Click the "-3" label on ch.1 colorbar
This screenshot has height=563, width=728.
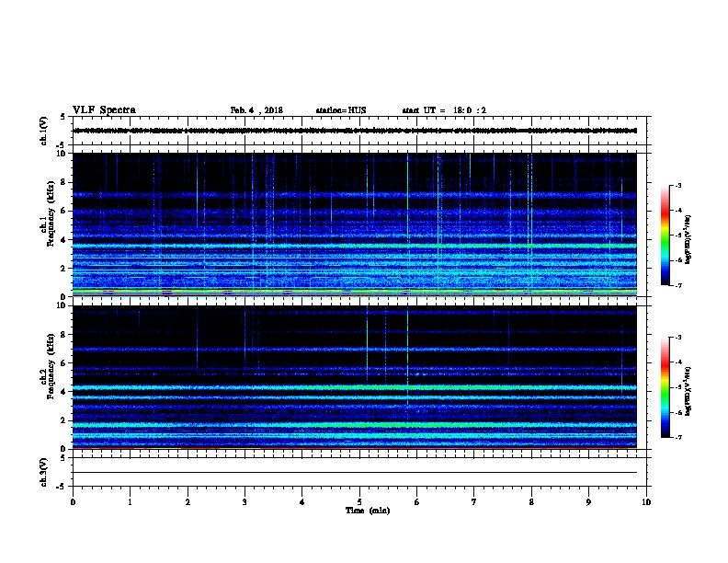click(678, 186)
